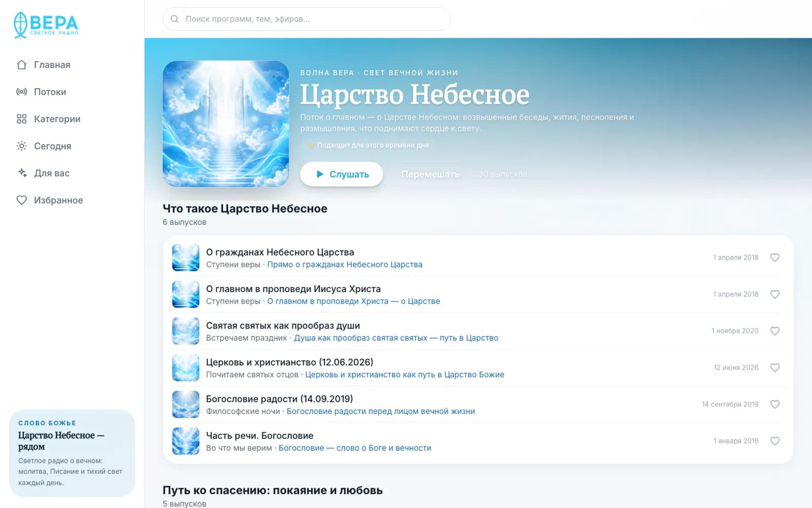The height and width of the screenshot is (508, 812).
Task: Toggle heart for 'Святая святых как прообраз души'
Action: [775, 331]
